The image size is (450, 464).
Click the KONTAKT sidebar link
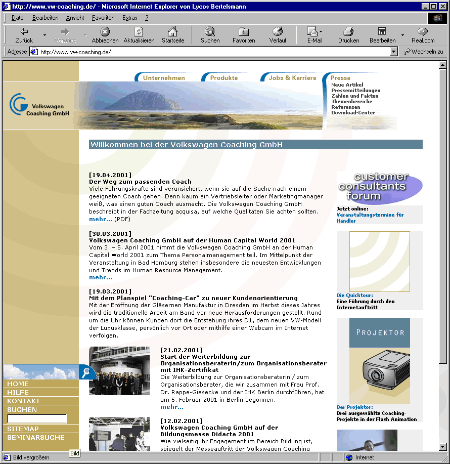coord(23,401)
